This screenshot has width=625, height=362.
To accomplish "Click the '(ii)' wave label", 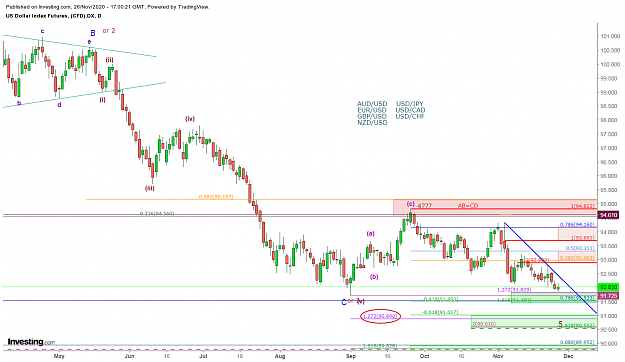I will tap(110, 60).
